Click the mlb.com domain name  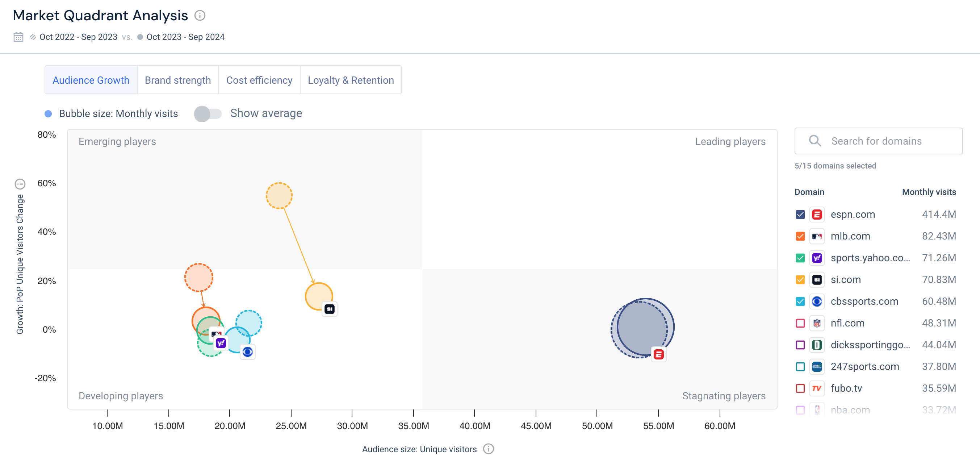point(850,236)
